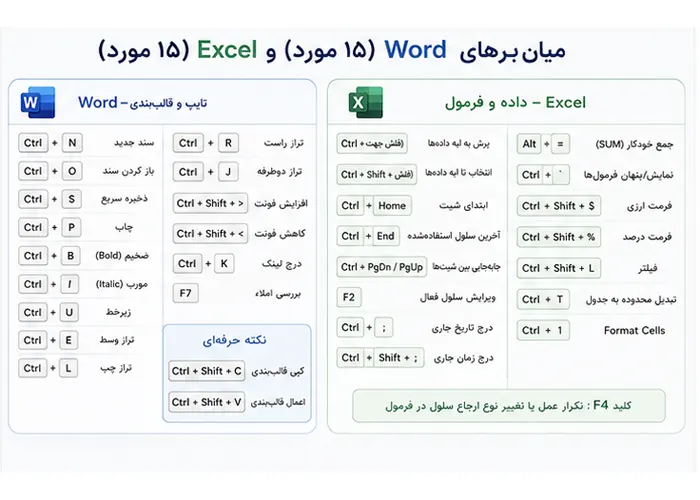Click the Alt key cap
This screenshot has height=500, width=700.
(x=529, y=144)
